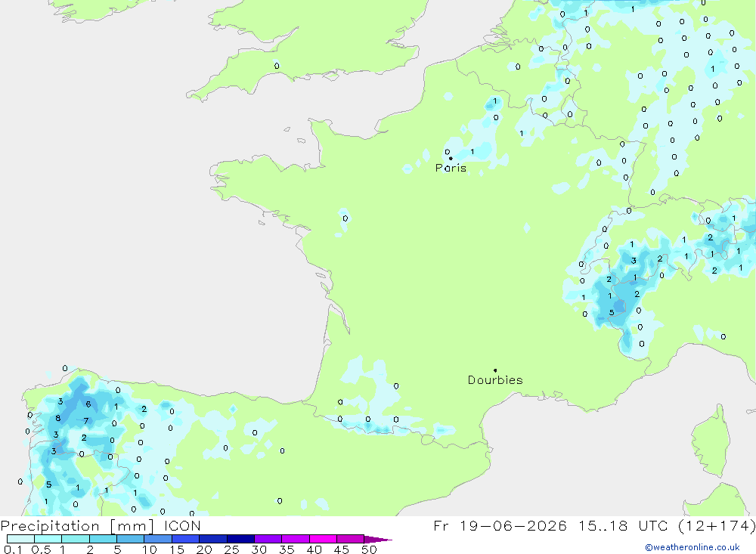
Task: Click the precipitation value '8' in northwest Spain
Action: [x=58, y=418]
